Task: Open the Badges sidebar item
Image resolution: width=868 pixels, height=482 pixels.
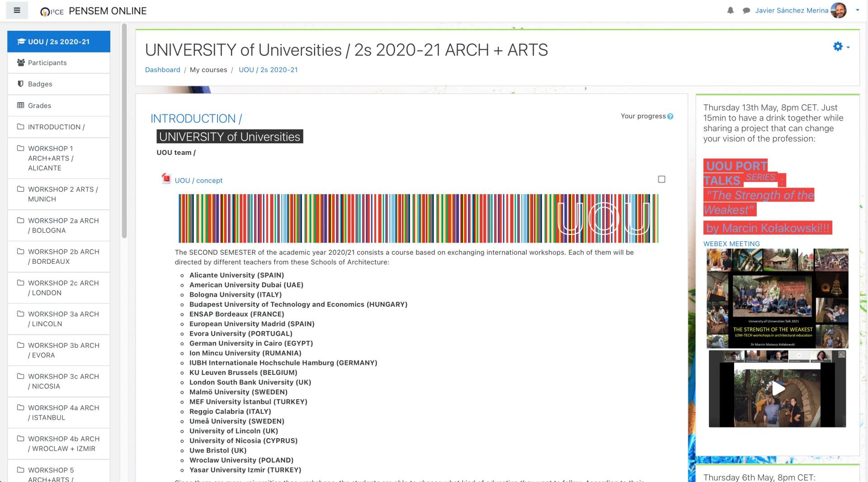Action: 40,84
